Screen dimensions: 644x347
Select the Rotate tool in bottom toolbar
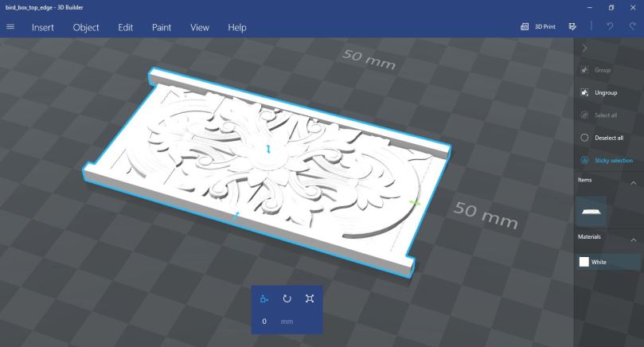point(287,298)
